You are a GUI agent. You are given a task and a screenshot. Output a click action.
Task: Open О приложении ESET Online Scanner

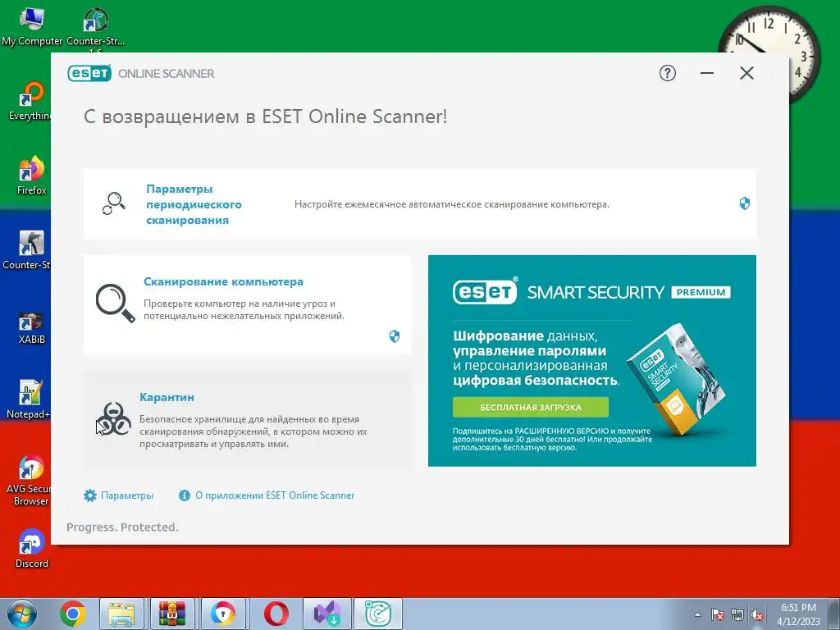(275, 495)
